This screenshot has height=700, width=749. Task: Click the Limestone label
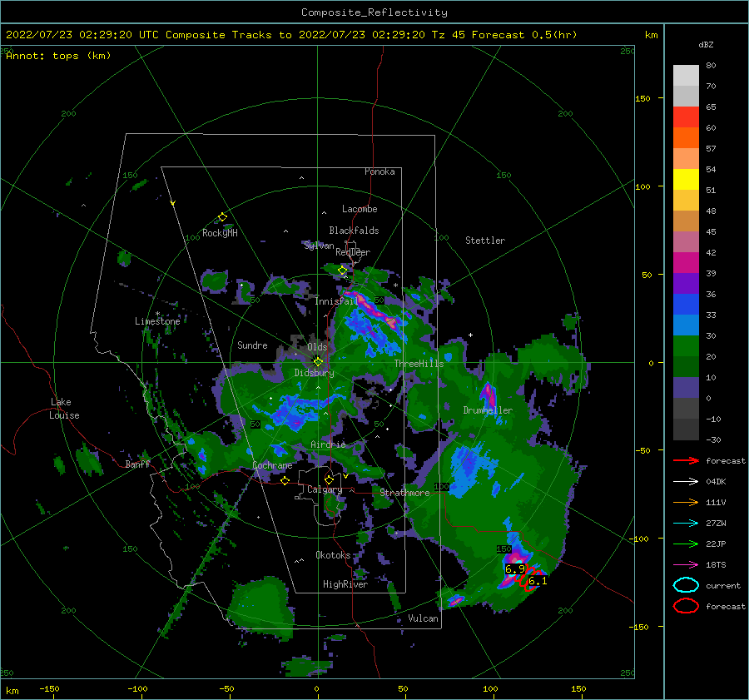click(x=157, y=321)
